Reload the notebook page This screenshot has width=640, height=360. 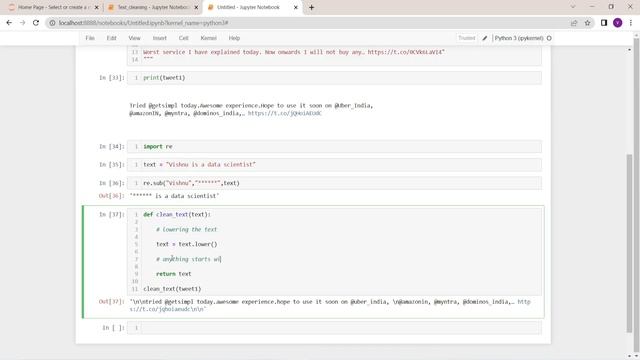tap(36, 23)
